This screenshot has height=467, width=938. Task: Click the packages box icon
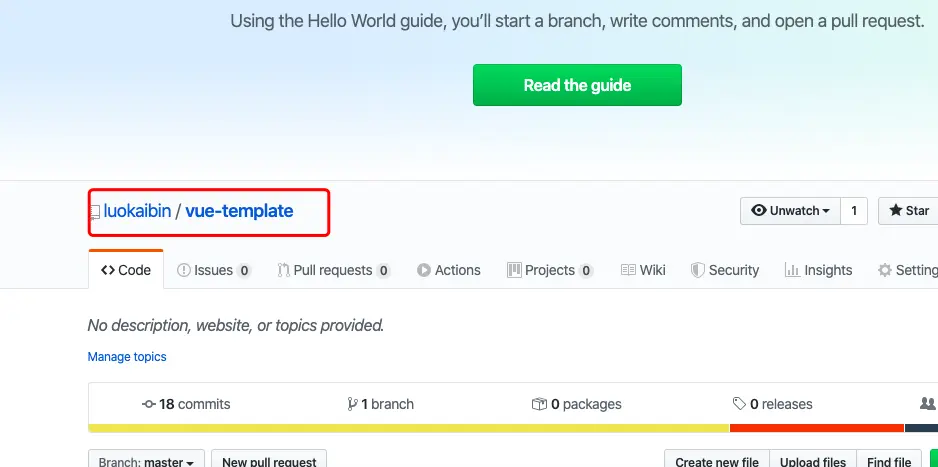[539, 404]
